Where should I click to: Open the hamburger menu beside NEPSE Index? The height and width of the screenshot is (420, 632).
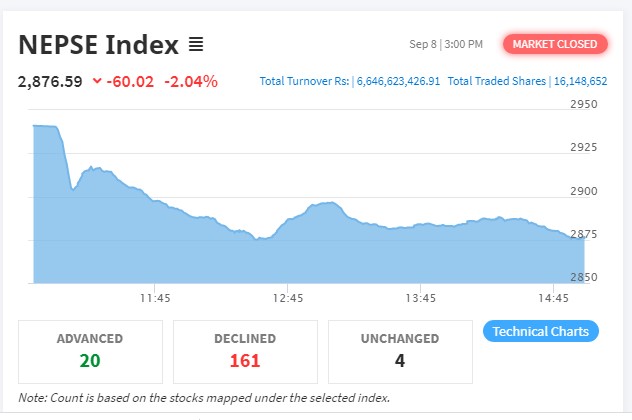(196, 45)
